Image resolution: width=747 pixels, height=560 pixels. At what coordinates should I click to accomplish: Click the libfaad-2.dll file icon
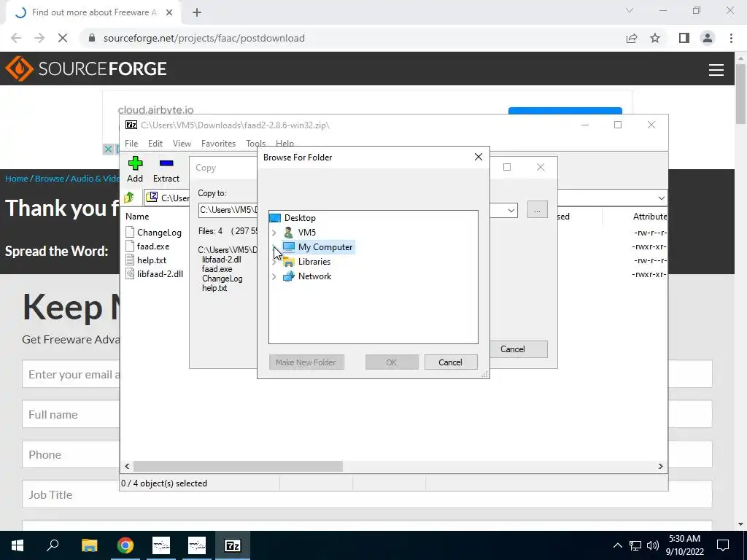point(130,273)
